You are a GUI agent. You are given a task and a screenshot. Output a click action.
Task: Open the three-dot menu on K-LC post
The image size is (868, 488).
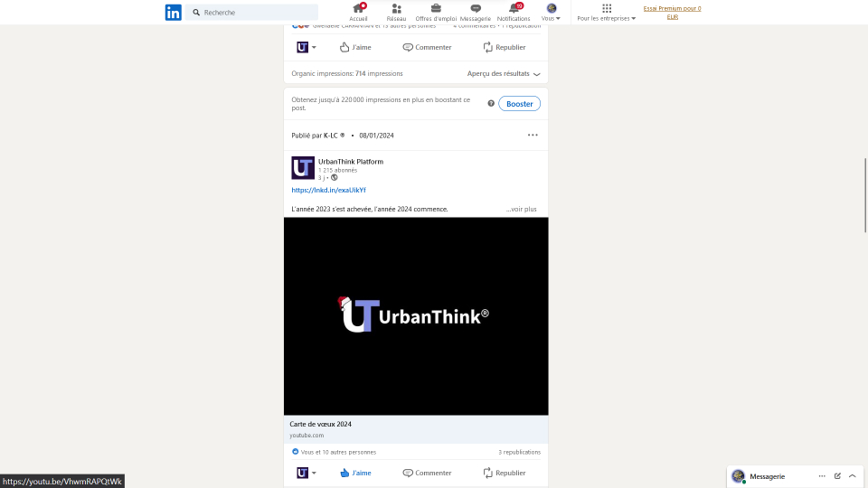click(533, 136)
